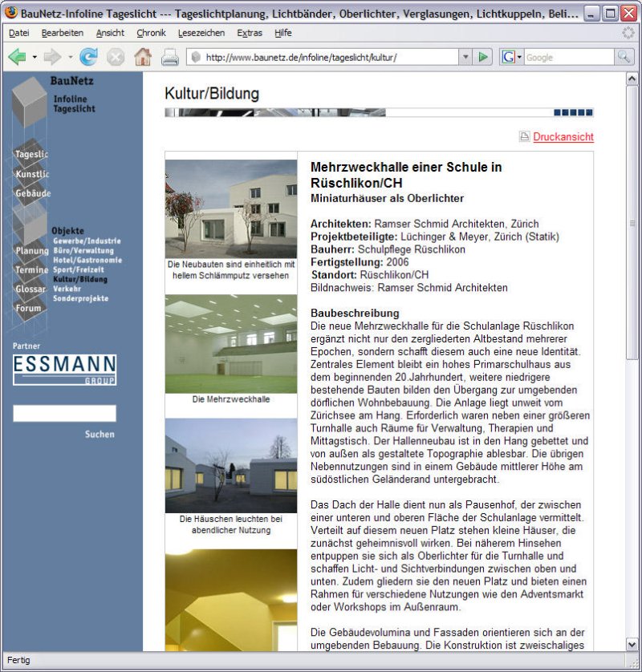Open the Hotel/Gastronomie category

[87, 260]
